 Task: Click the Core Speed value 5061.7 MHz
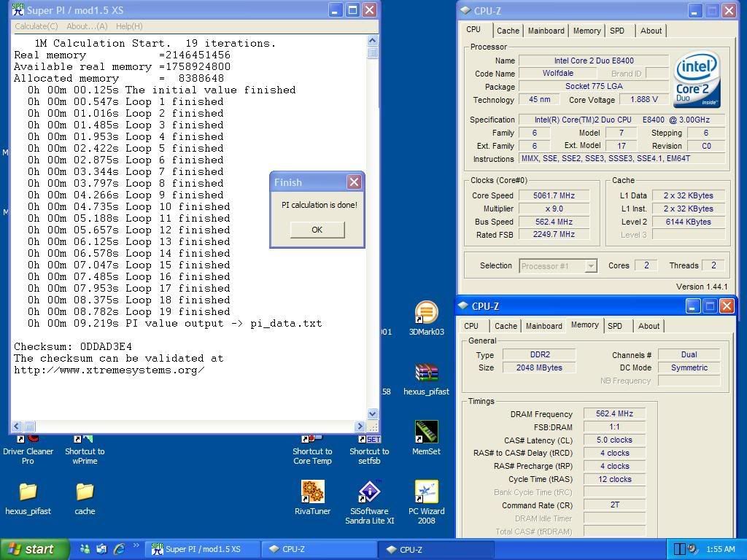(554, 195)
